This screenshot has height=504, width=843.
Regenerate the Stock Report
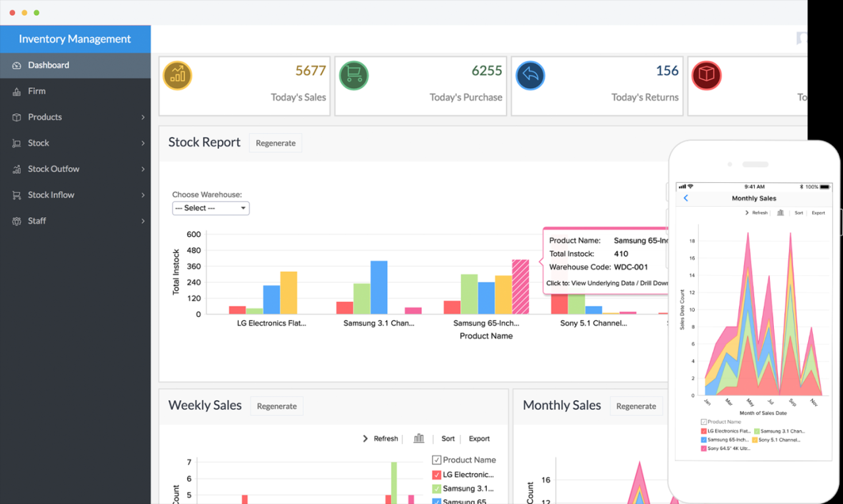pyautogui.click(x=275, y=143)
